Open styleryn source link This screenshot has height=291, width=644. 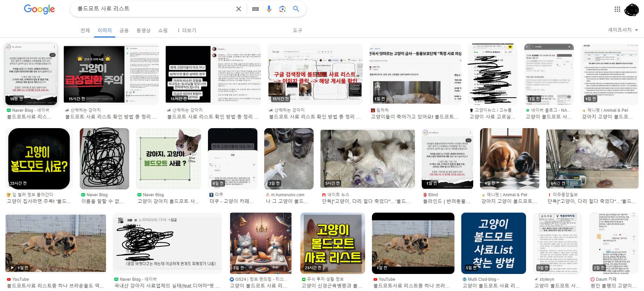(x=544, y=279)
